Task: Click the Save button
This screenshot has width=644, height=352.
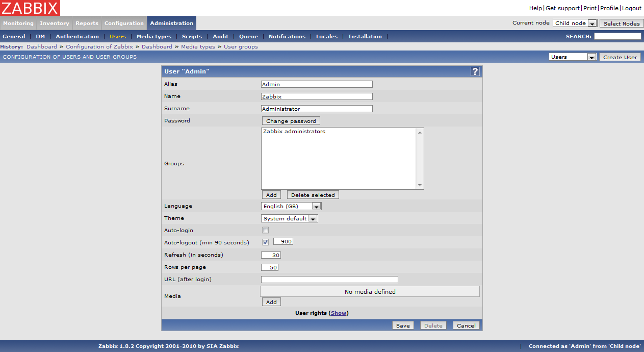Action: coord(402,325)
